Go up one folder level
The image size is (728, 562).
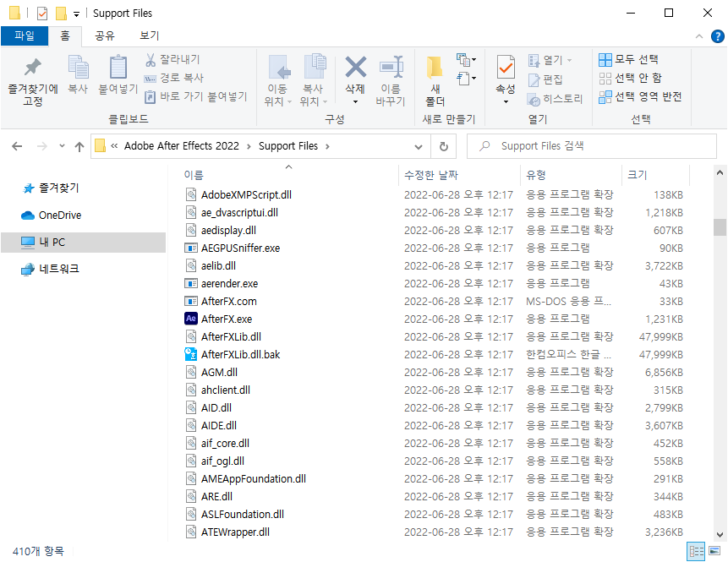point(79,147)
